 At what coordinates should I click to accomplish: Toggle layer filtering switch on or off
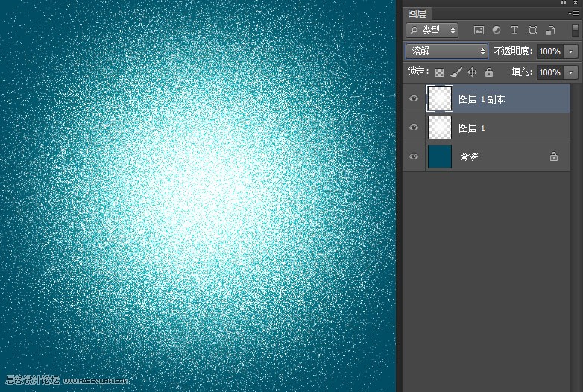tap(575, 30)
